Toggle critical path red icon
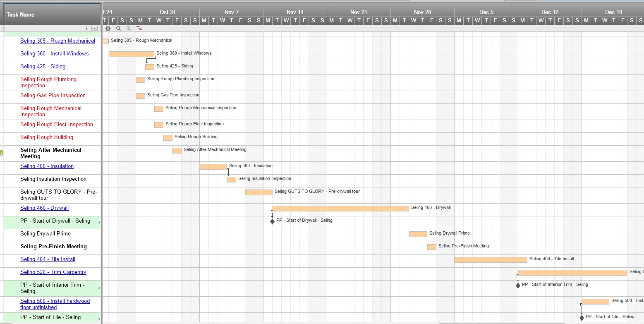The width and height of the screenshot is (644, 324). coord(139,29)
